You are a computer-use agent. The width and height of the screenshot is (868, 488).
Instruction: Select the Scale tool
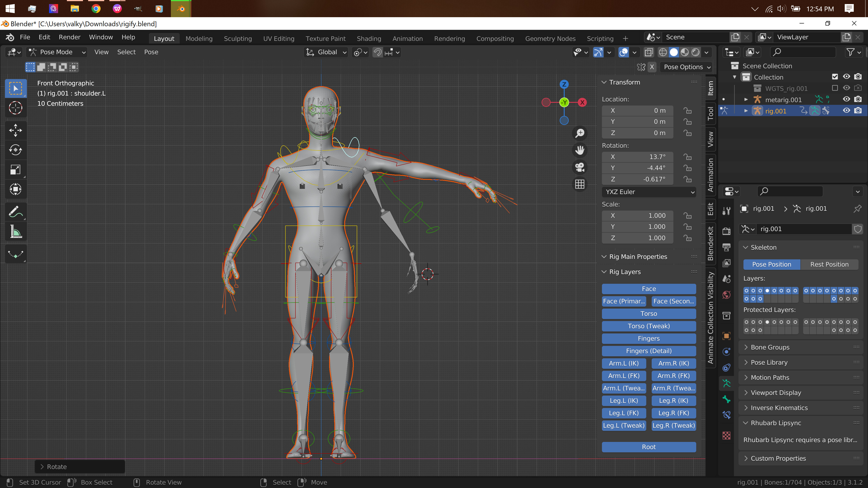click(16, 169)
